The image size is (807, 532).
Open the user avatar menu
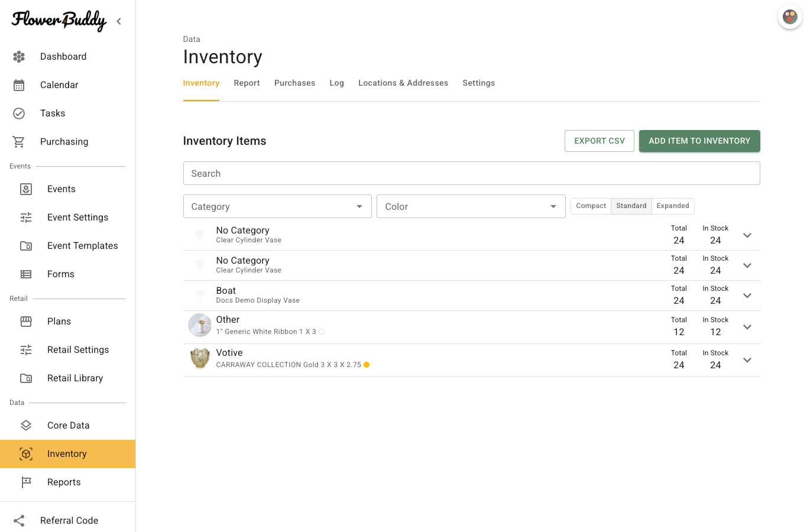tap(790, 17)
